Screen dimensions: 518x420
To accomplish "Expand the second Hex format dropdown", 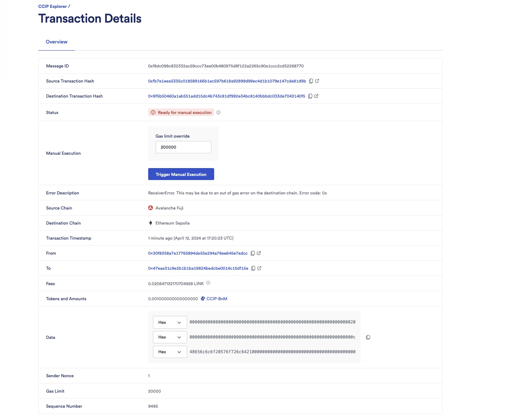I will pyautogui.click(x=170, y=337).
